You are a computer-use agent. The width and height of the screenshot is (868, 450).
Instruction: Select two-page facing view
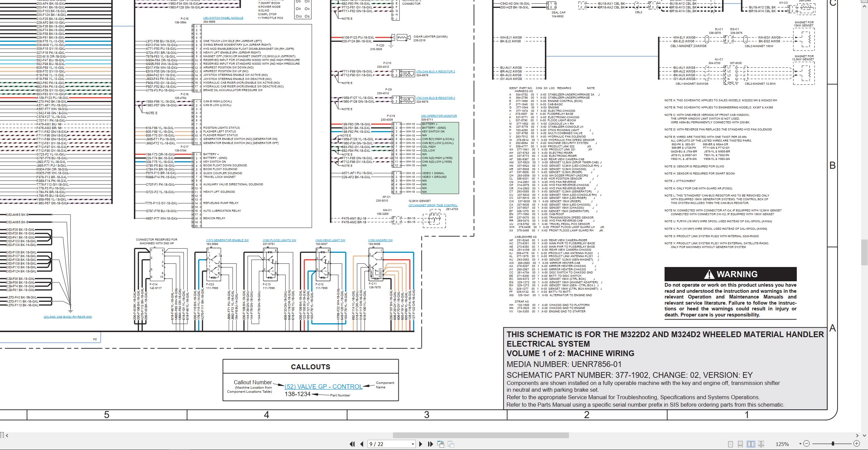pos(751,444)
